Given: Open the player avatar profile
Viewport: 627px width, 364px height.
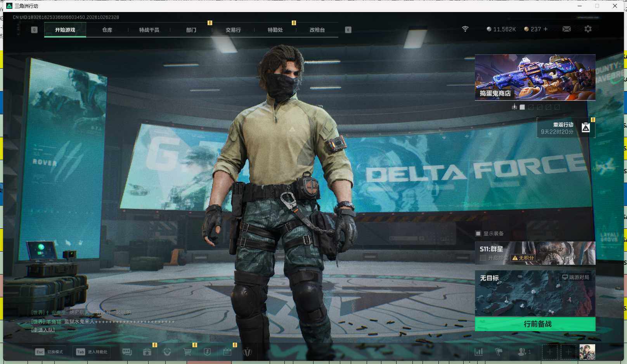Looking at the screenshot, I should [x=587, y=352].
